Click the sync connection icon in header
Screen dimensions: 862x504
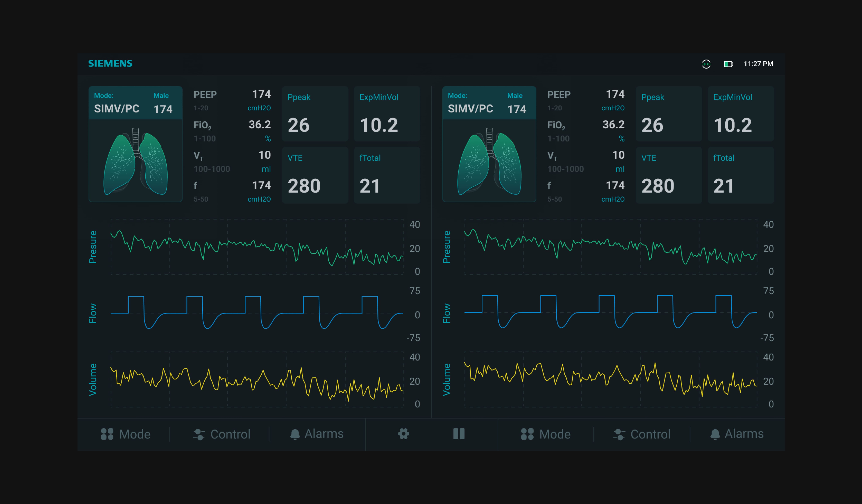(x=706, y=64)
